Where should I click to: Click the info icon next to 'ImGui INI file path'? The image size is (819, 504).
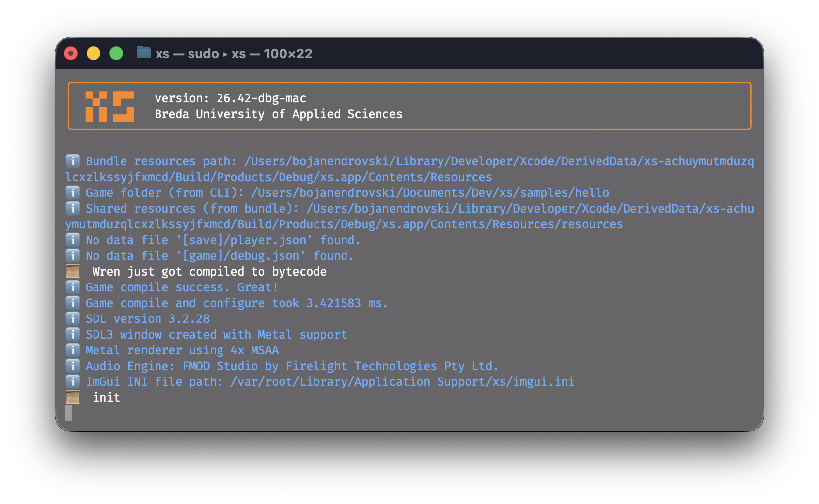pos(72,381)
